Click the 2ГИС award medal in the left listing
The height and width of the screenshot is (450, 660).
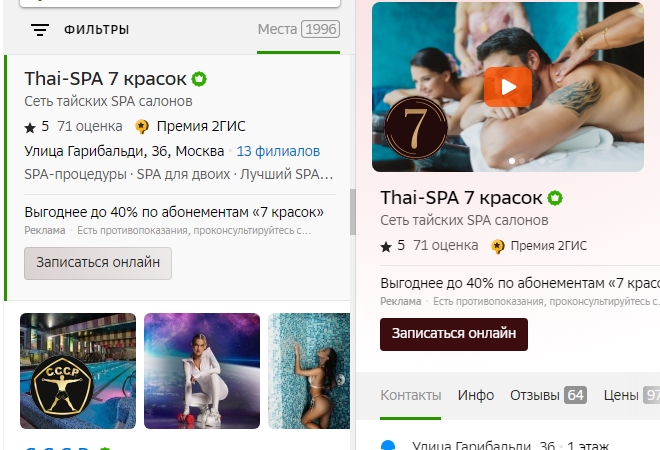coord(142,127)
